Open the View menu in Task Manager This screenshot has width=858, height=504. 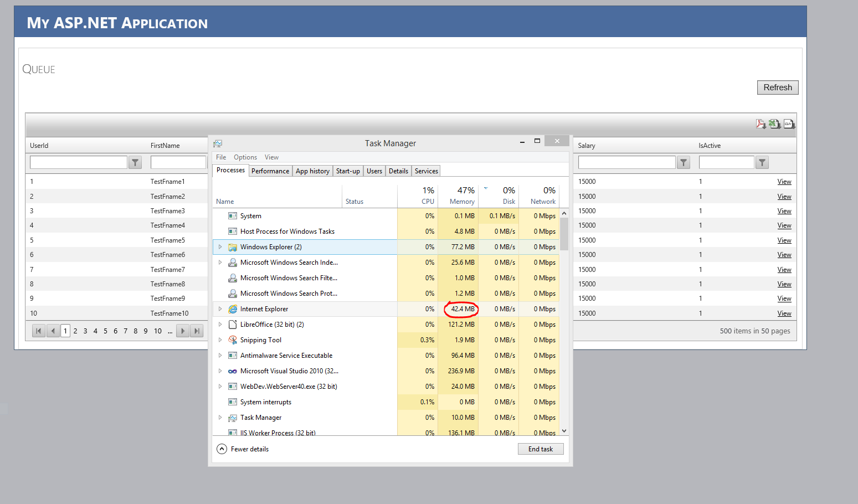271,157
